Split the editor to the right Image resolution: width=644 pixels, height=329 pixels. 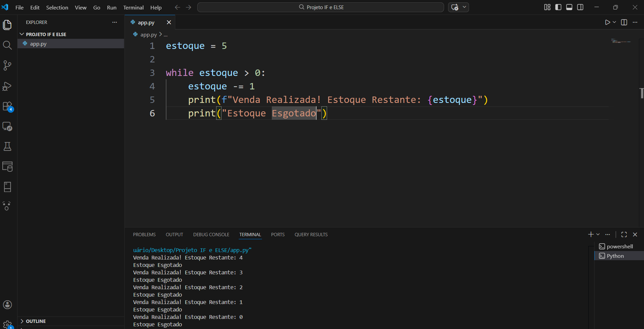[624, 22]
